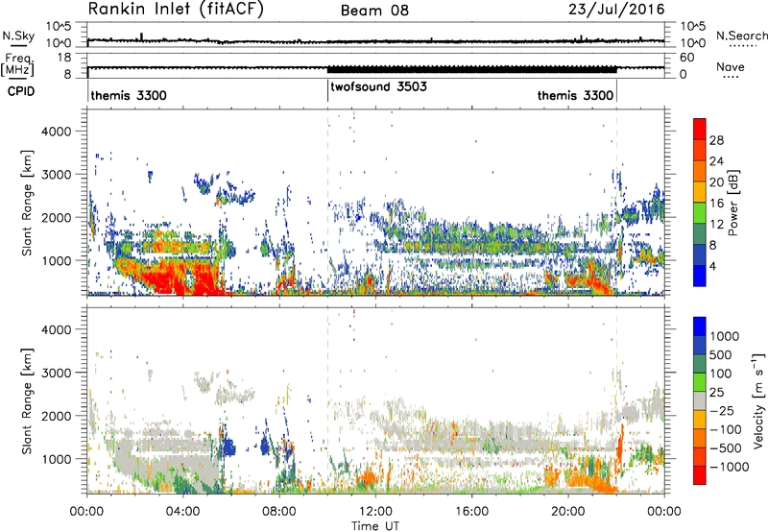Image resolution: width=768 pixels, height=532 pixels.
Task: Select the "Velocity [m s-1]" color bar title
Action: [x=758, y=400]
